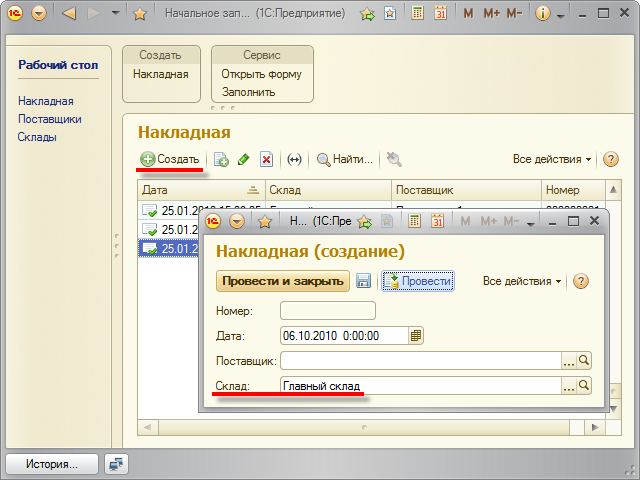Viewport: 640px width, 480px height.
Task: Expand the Все действия menu of the list
Action: point(552,159)
